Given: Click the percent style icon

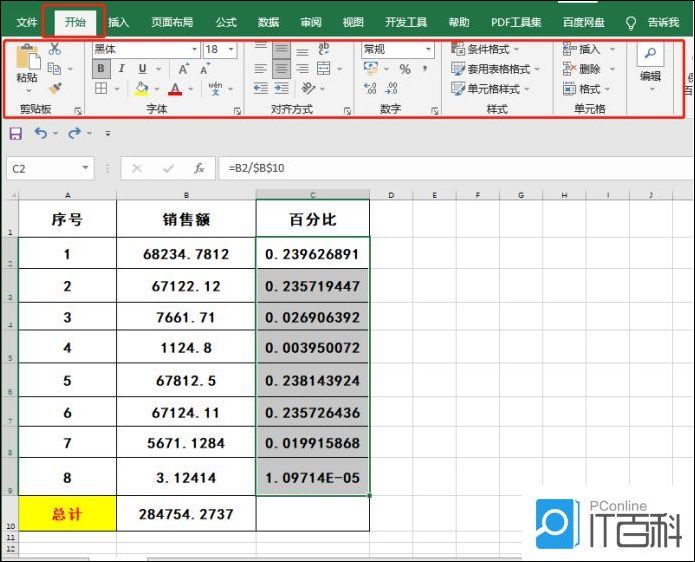Looking at the screenshot, I should [405, 69].
